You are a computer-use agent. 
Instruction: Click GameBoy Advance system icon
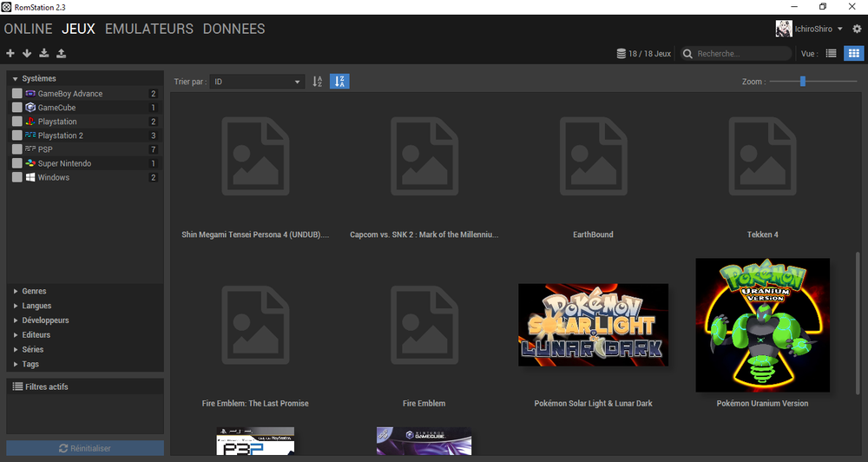coord(30,94)
